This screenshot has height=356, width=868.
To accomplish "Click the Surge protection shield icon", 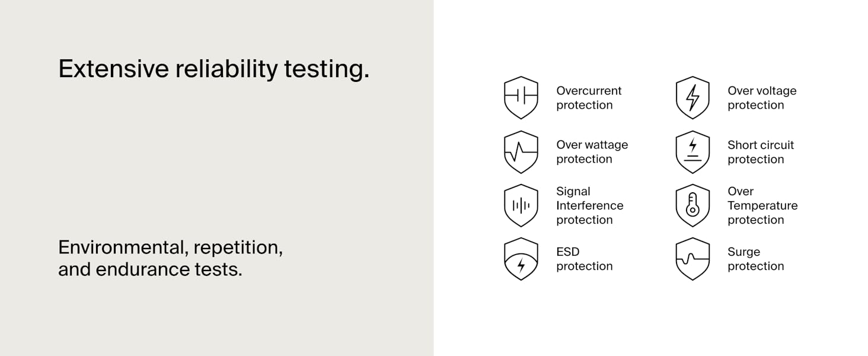I will point(693,259).
